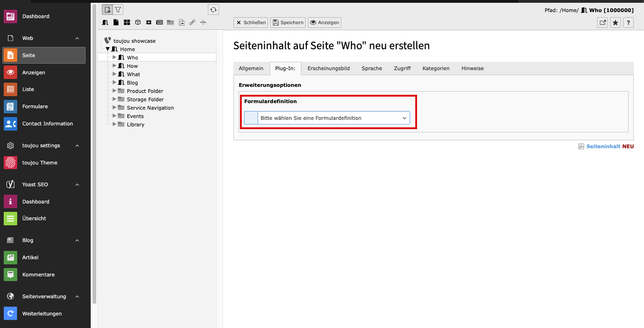Open form in new window icon
644x328 pixels.
[602, 22]
